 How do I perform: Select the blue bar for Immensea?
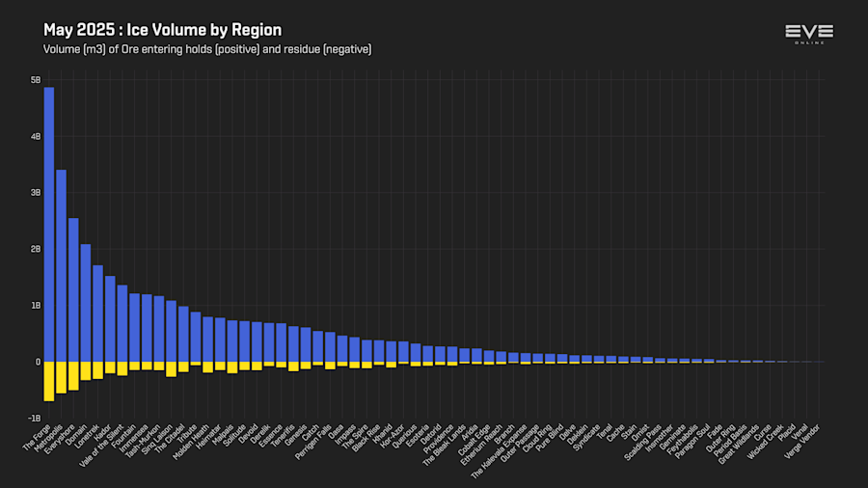[x=147, y=328]
